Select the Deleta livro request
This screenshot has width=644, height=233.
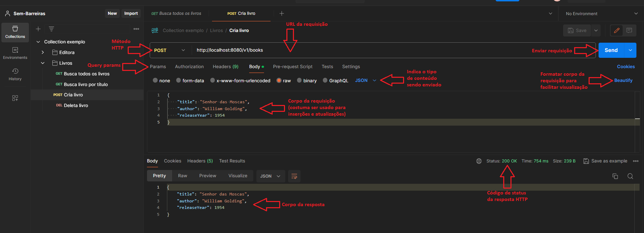[x=76, y=106]
